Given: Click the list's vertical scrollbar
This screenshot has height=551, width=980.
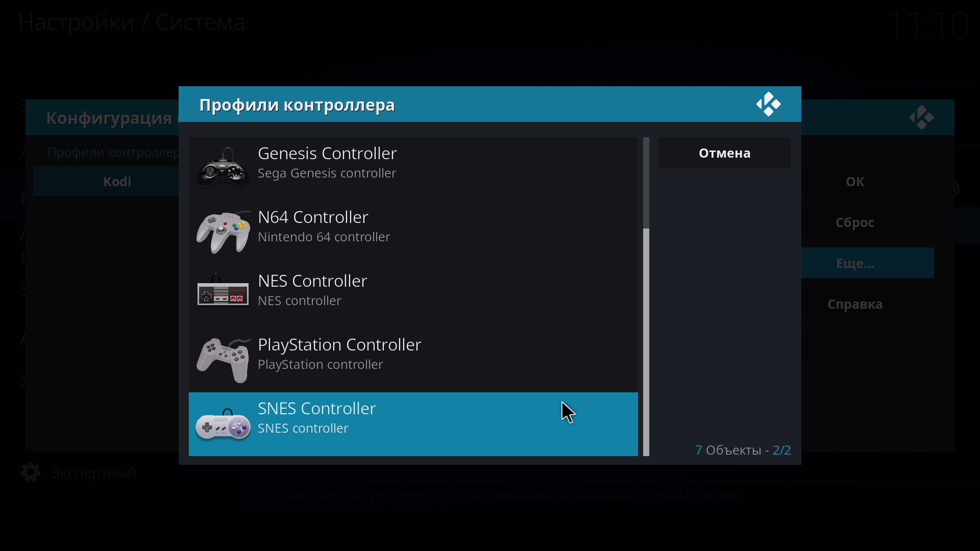Looking at the screenshot, I should [x=646, y=342].
